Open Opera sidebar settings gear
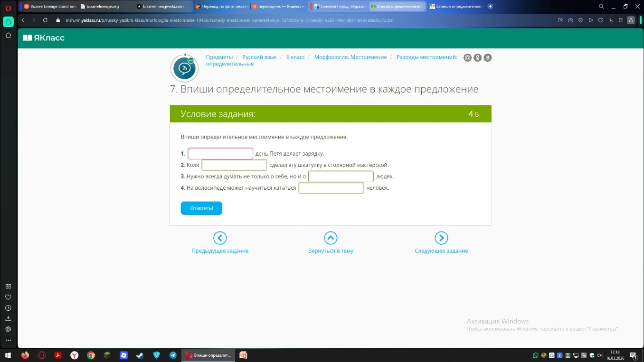 [8, 329]
